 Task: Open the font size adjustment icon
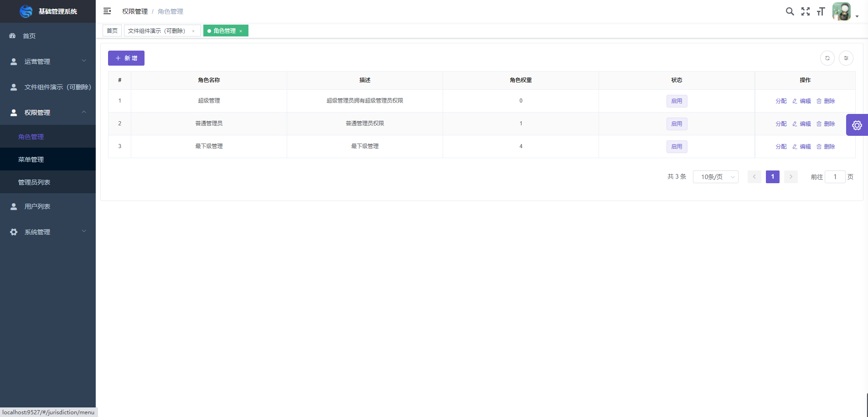click(821, 11)
